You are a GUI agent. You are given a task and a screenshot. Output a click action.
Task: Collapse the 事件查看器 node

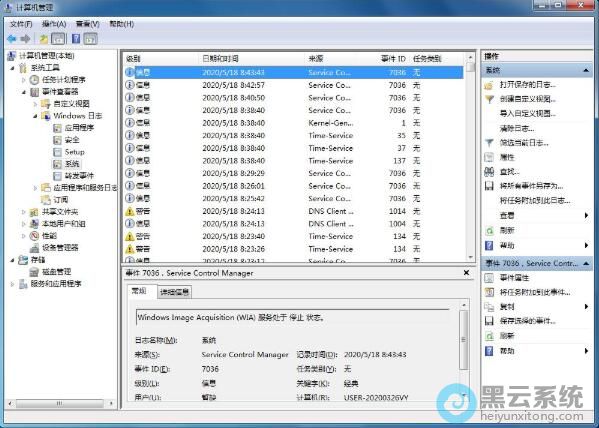coord(24,92)
